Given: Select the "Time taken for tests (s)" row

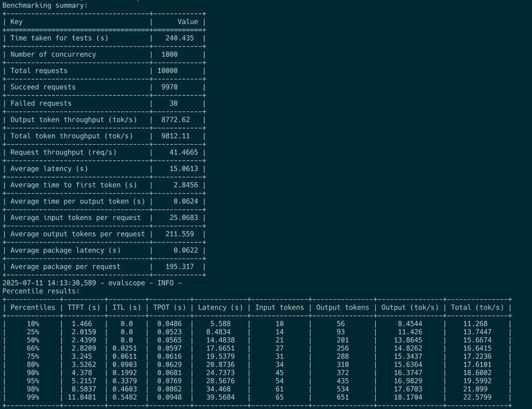Looking at the screenshot, I should [57, 38].
